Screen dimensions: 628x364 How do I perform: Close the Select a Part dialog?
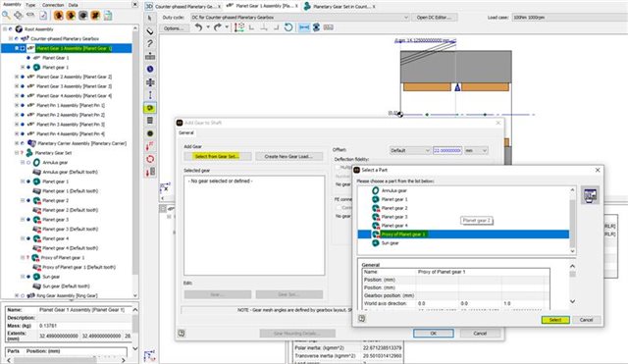pyautogui.click(x=598, y=170)
